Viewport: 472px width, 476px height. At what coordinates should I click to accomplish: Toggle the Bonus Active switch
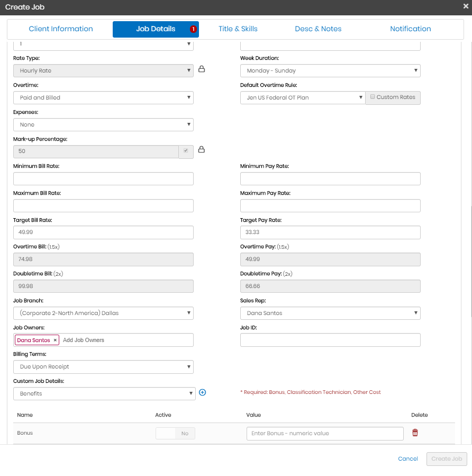[175, 434]
